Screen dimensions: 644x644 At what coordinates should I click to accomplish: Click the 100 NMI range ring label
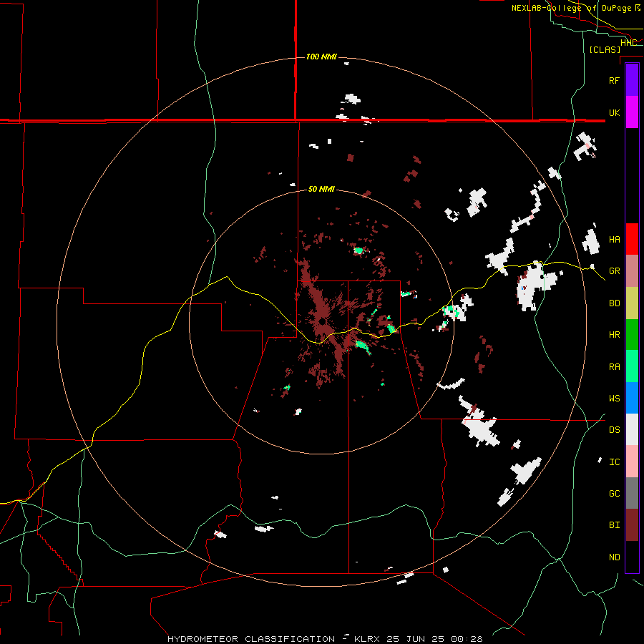[321, 57]
